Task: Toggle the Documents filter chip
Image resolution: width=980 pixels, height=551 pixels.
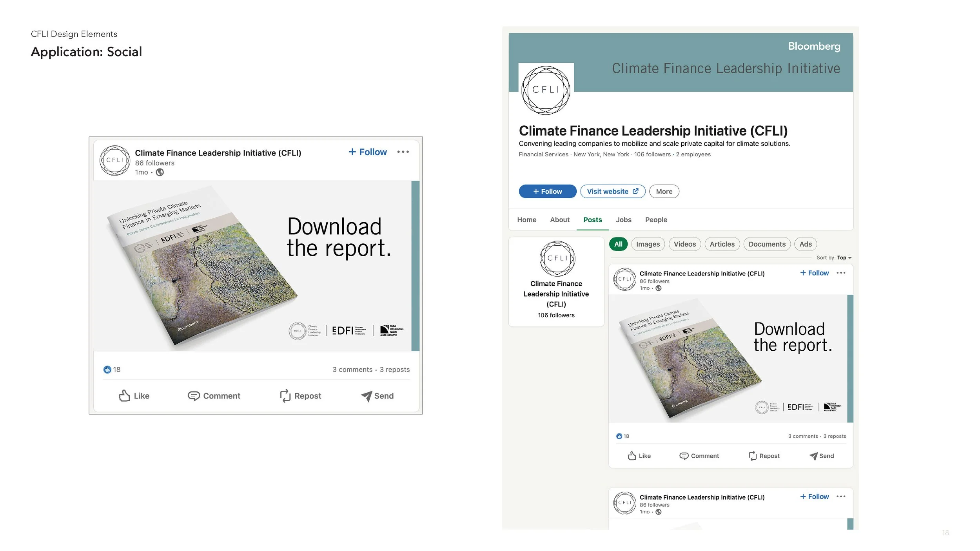Action: coord(767,244)
